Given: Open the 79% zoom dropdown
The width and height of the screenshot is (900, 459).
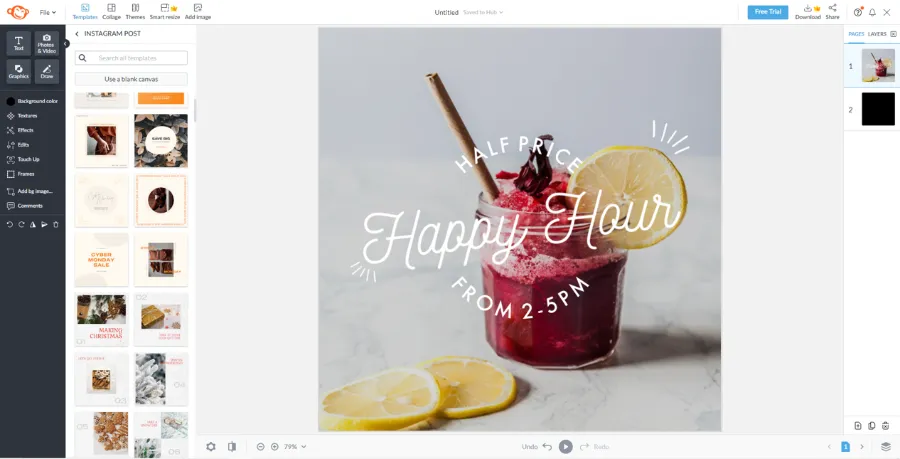Looking at the screenshot, I should click(296, 446).
